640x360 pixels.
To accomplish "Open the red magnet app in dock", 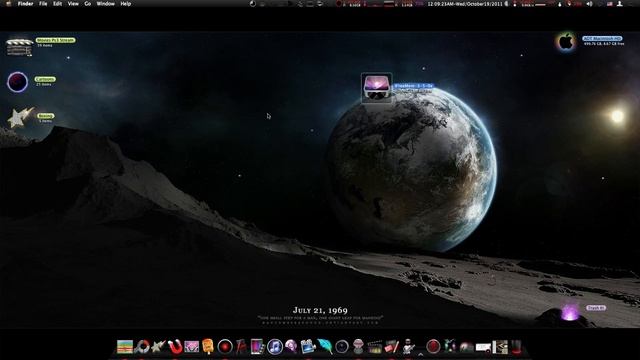I will 175,347.
